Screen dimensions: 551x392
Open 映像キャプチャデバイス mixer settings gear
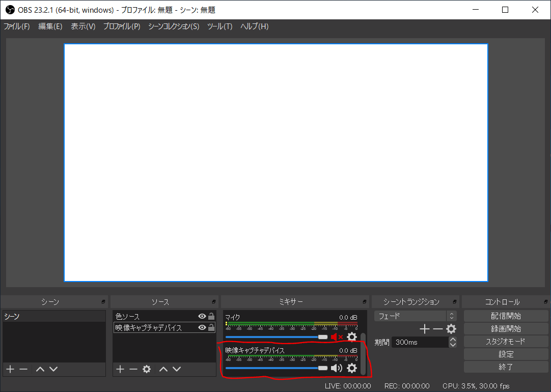[352, 368]
